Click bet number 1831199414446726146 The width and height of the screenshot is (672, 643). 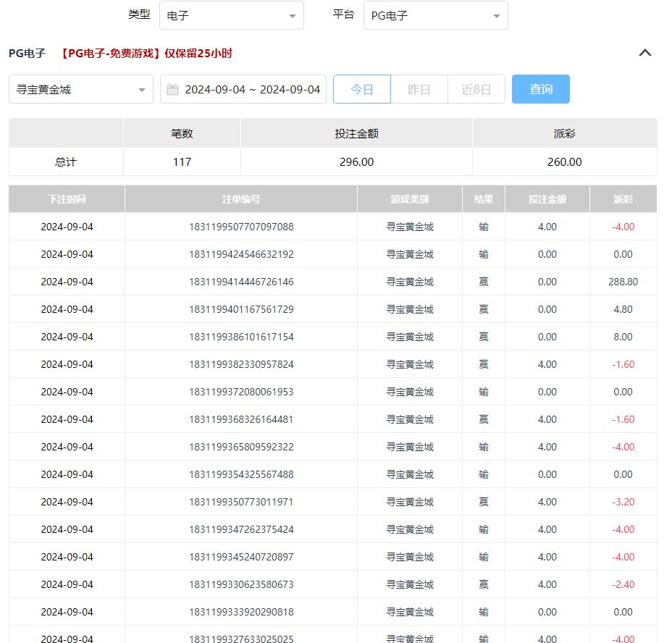point(241,282)
